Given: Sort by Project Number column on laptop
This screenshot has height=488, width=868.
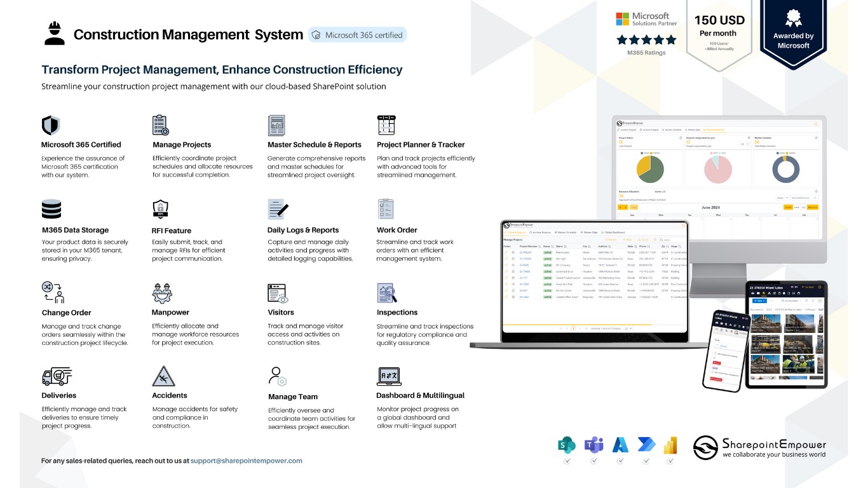Looking at the screenshot, I should coord(530,247).
